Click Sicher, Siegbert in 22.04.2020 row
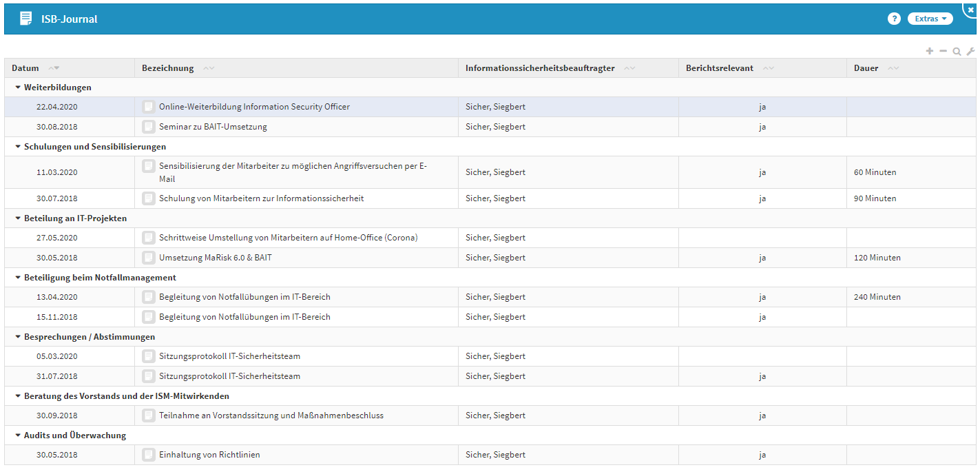Viewport: 980px width, 472px height. [x=495, y=107]
